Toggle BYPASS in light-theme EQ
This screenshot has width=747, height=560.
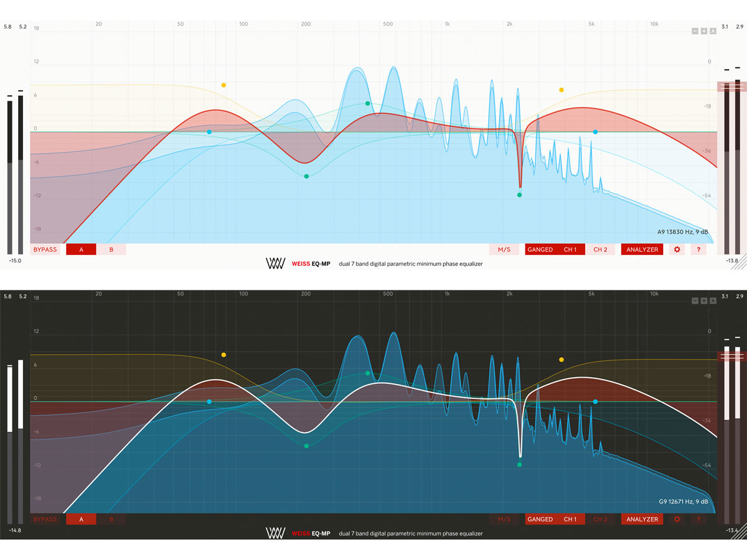click(45, 250)
